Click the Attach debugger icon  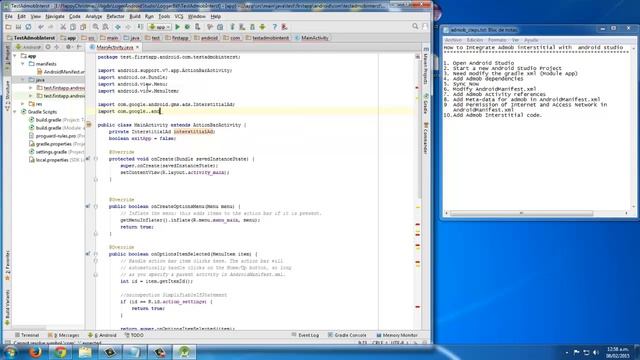click(198, 27)
